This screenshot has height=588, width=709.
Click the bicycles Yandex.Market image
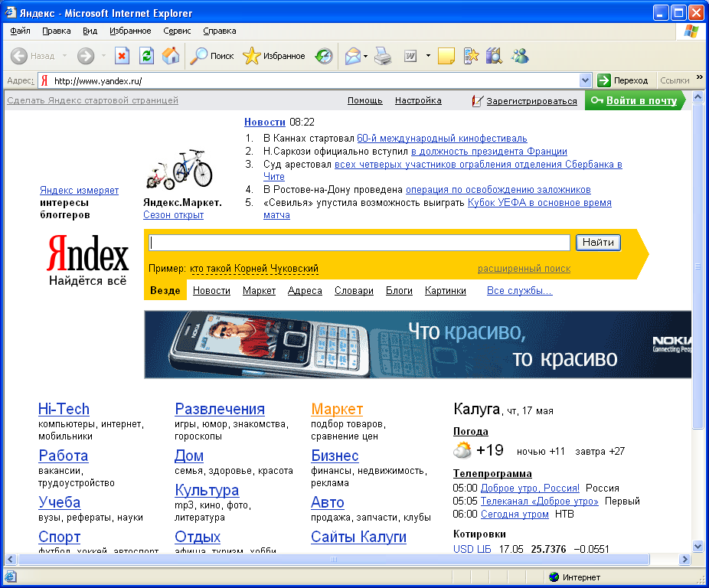click(179, 168)
